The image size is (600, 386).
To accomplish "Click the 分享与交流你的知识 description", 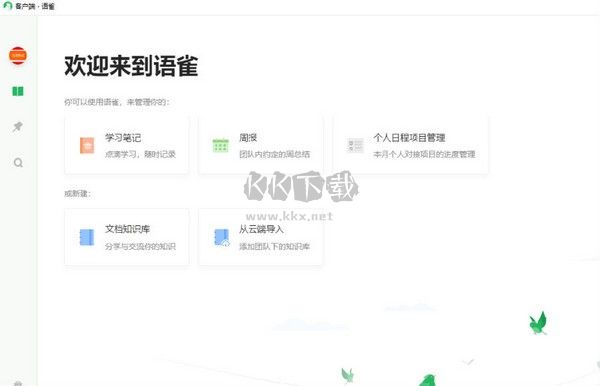I will pos(140,246).
